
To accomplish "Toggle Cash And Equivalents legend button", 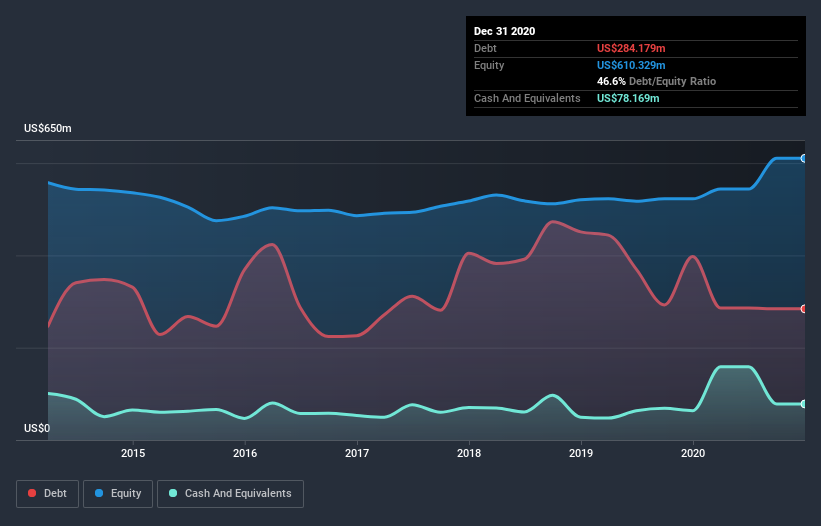I will click(230, 494).
